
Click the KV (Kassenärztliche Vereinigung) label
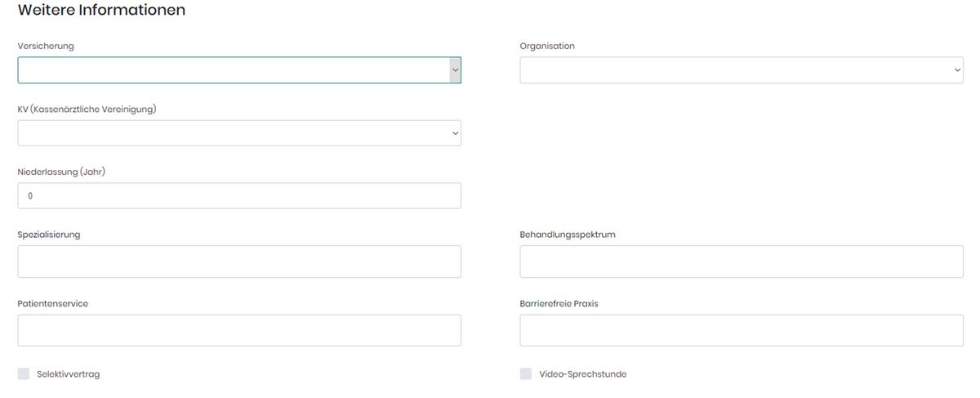[x=87, y=110]
